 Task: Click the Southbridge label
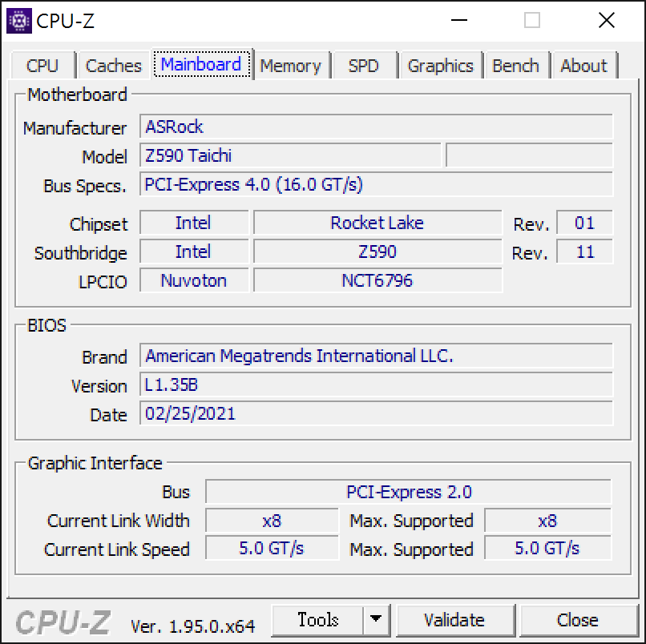[x=81, y=253]
